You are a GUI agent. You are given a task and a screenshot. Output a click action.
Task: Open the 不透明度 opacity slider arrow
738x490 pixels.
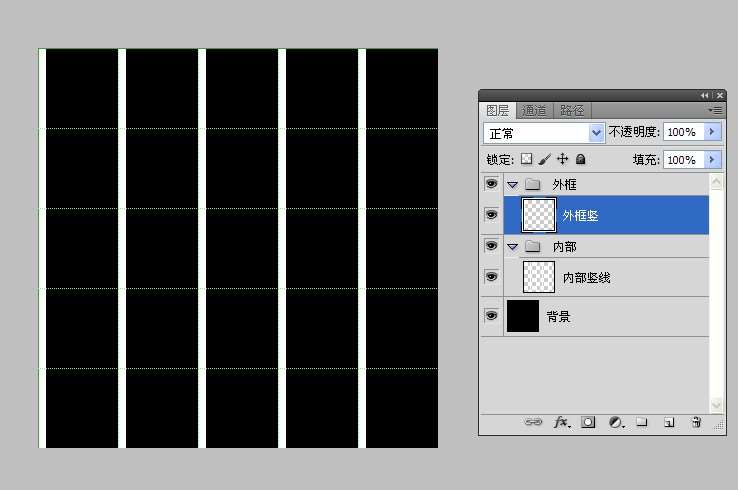pyautogui.click(x=712, y=132)
